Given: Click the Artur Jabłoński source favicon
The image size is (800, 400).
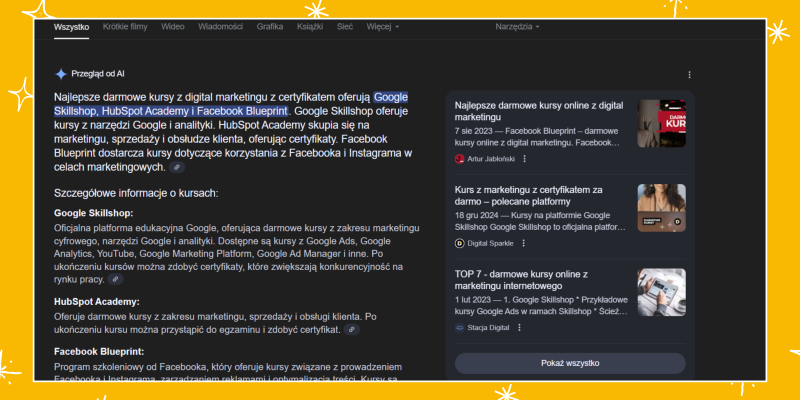Looking at the screenshot, I should point(460,158).
